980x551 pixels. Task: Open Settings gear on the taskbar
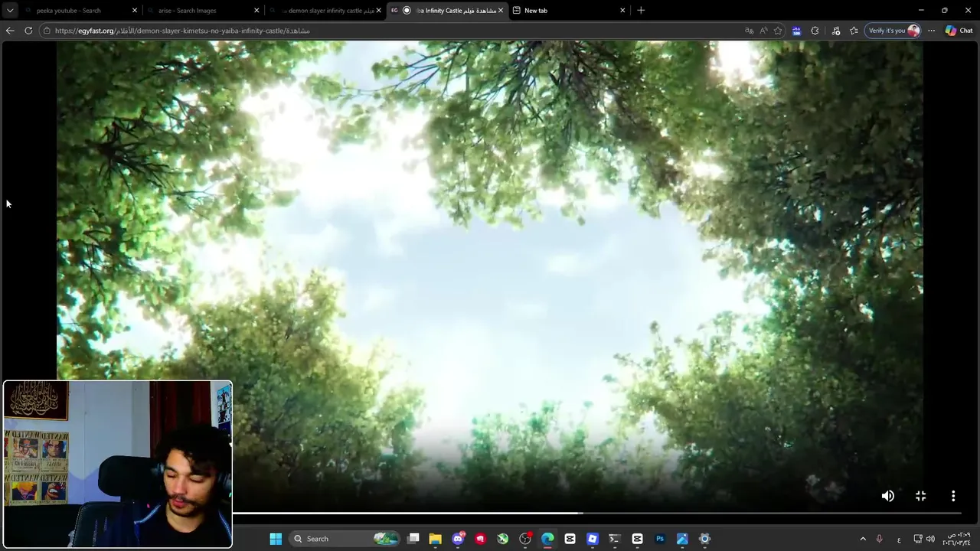(x=704, y=539)
